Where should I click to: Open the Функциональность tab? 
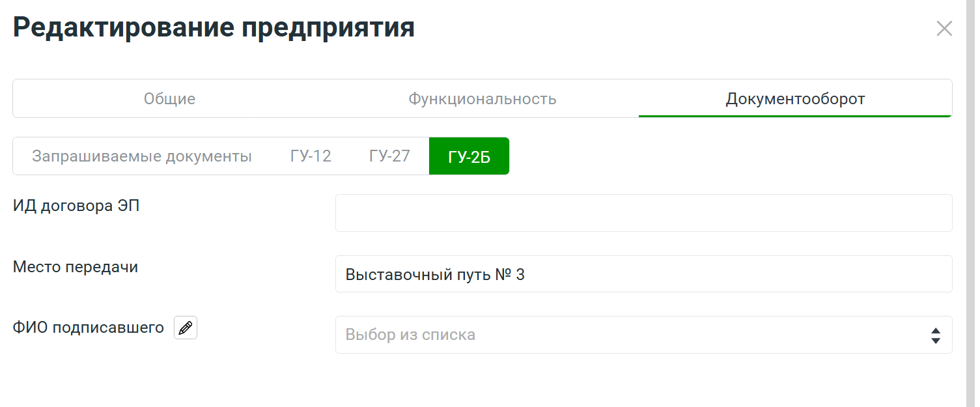tap(482, 99)
